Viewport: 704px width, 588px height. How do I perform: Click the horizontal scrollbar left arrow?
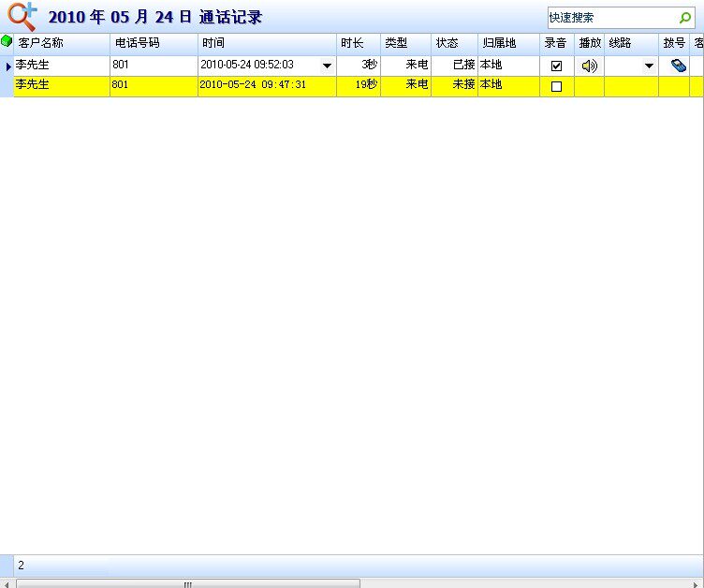tap(7, 584)
